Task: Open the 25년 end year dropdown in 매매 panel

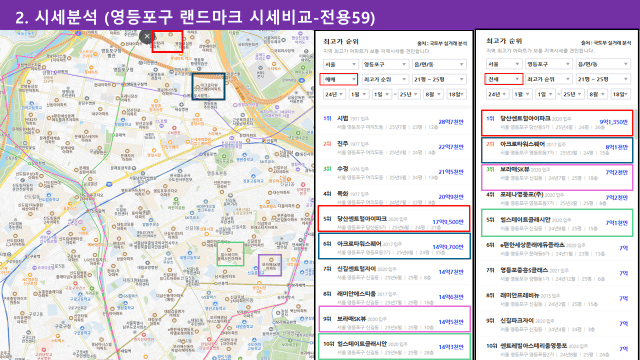Action: 409,94
